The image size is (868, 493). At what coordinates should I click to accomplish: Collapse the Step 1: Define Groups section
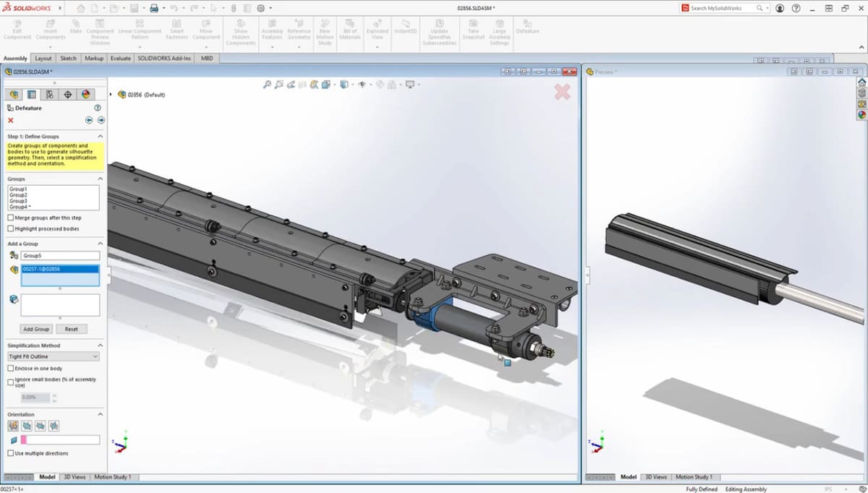coord(100,136)
